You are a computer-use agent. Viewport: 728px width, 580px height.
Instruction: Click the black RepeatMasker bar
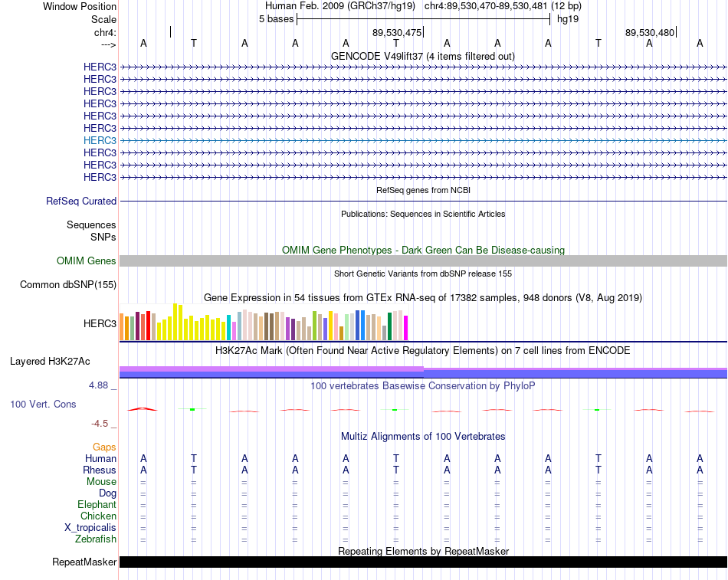coord(424,562)
